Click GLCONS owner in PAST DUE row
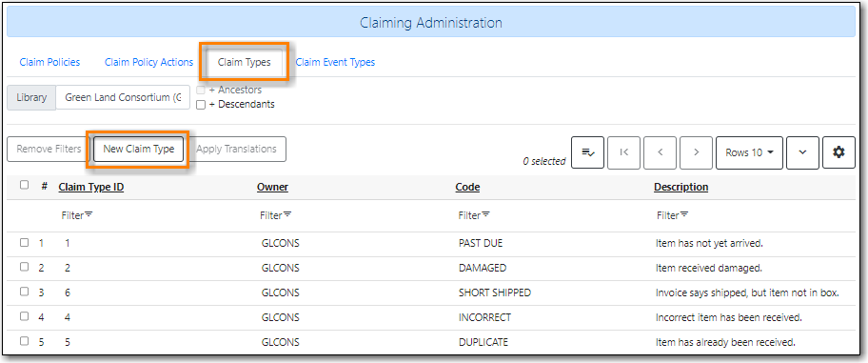Screen dimensions: 868x363 [280, 243]
